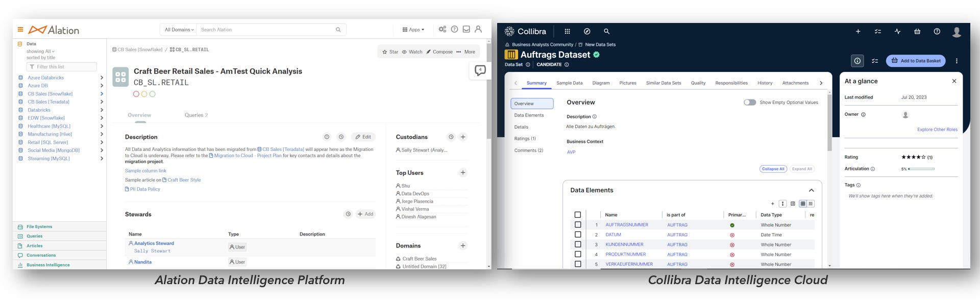Open the showing All dropdown
Screen dimensions: 980x302
(40, 51)
